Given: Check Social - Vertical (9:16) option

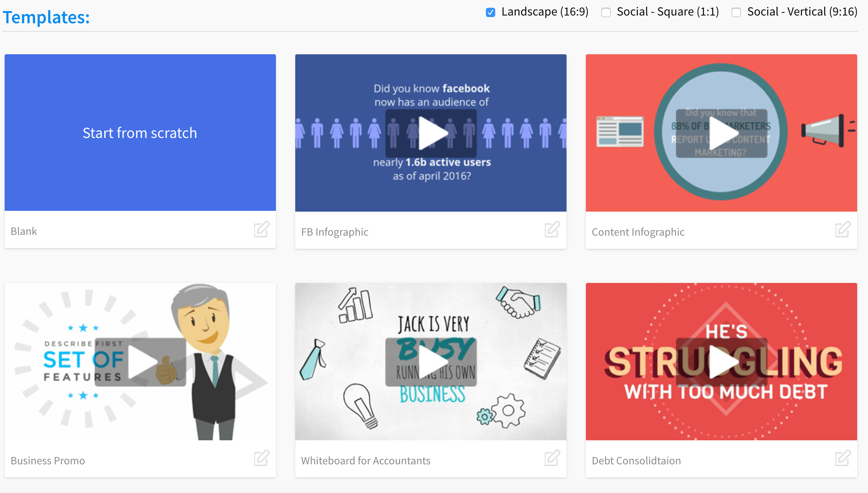Looking at the screenshot, I should (x=736, y=12).
